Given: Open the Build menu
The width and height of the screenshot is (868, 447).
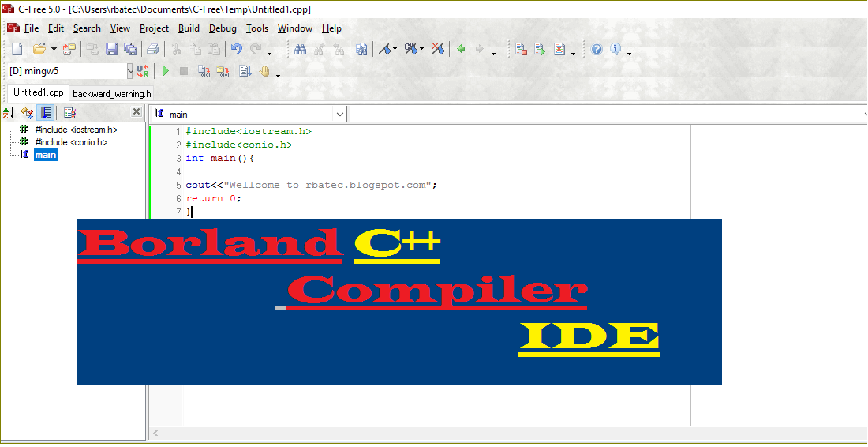Looking at the screenshot, I should coord(189,28).
